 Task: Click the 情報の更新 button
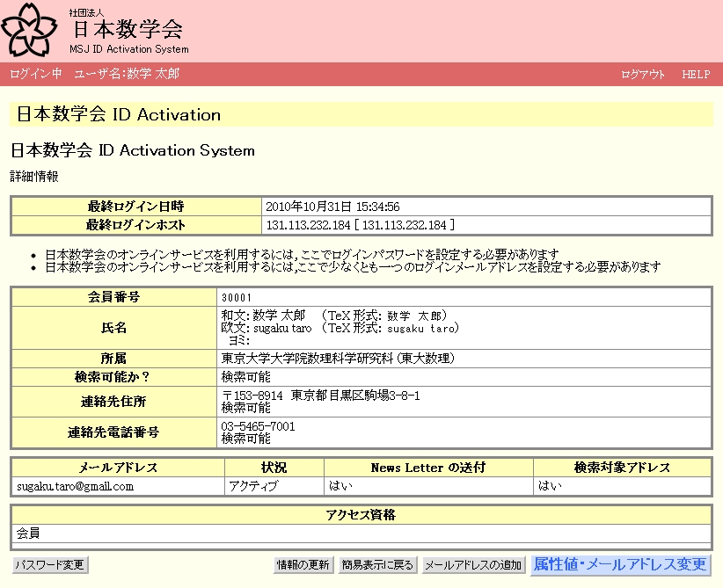point(303,565)
